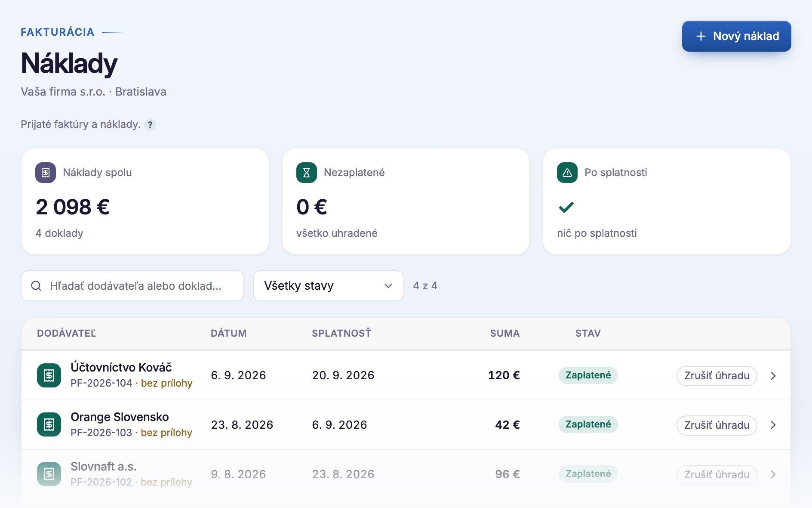This screenshot has width=812, height=508.
Task: Click the Splatnosť column header
Action: point(341,333)
